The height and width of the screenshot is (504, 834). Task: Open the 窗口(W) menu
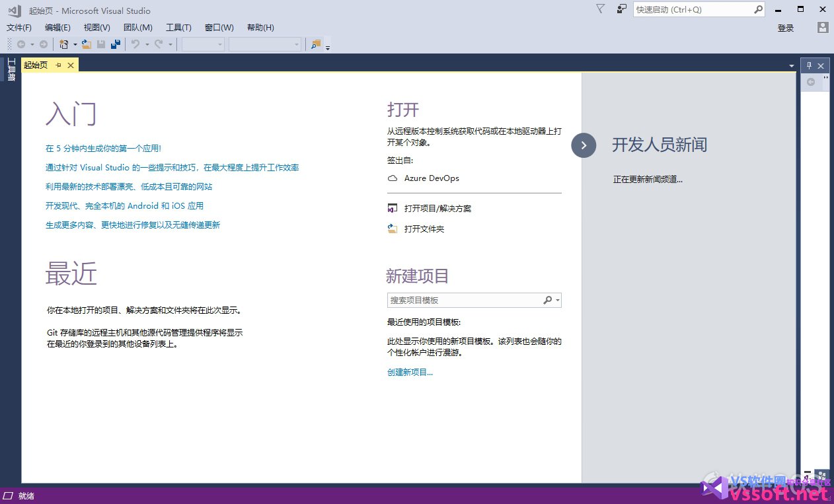219,28
